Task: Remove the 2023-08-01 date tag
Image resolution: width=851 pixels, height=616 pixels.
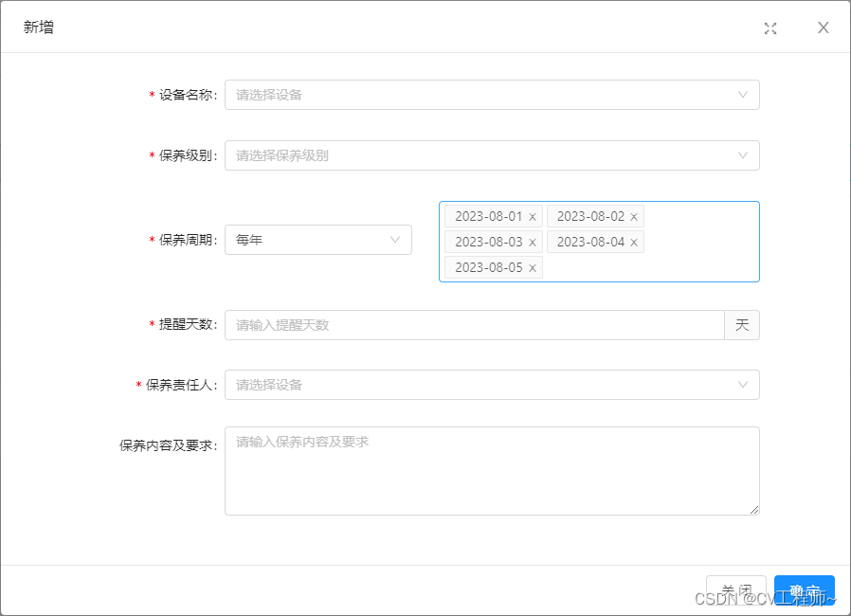Action: (x=533, y=217)
